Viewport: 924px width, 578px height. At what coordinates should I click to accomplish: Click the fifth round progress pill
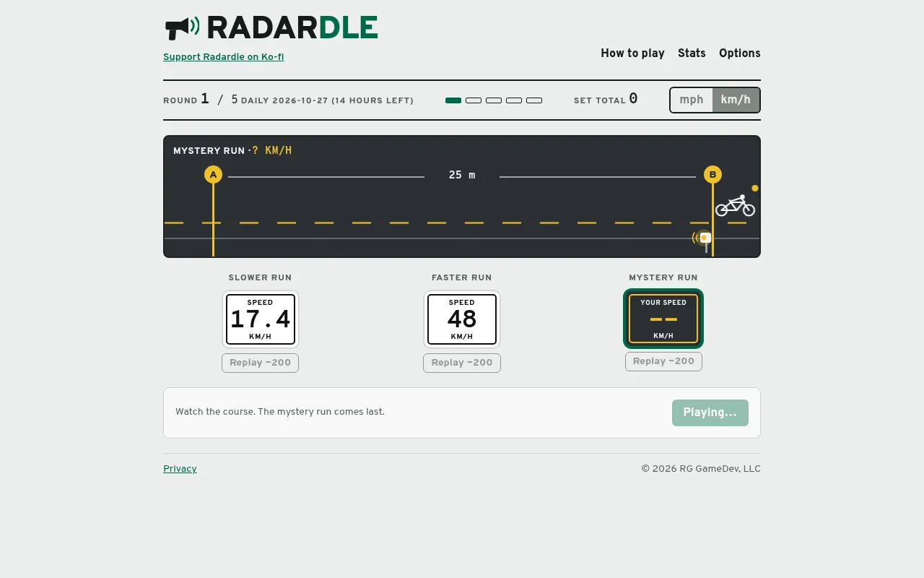pyautogui.click(x=534, y=100)
